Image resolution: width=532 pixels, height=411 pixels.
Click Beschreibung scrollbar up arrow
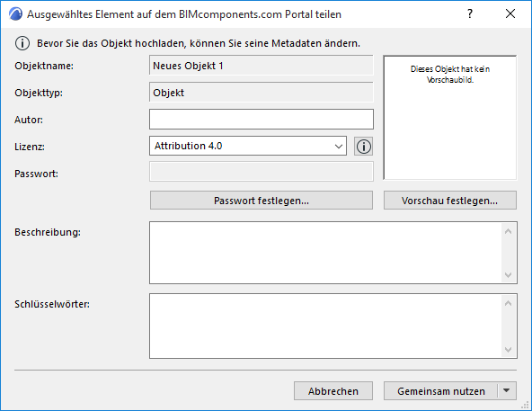click(509, 232)
